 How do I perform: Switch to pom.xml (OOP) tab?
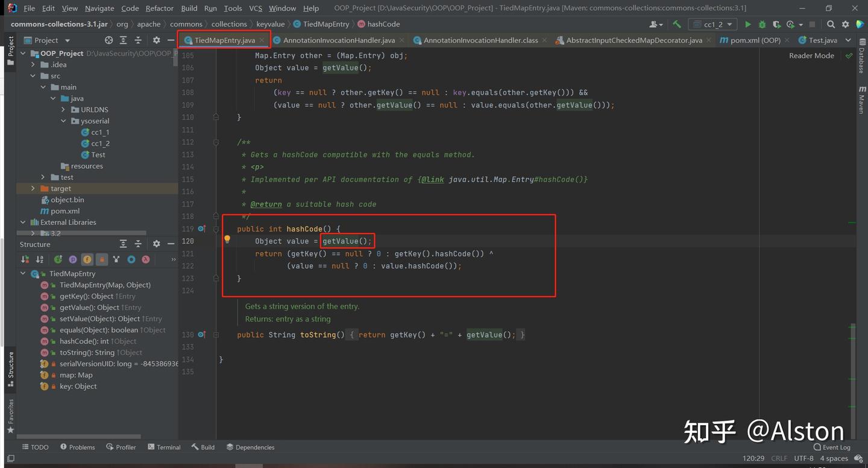(755, 40)
